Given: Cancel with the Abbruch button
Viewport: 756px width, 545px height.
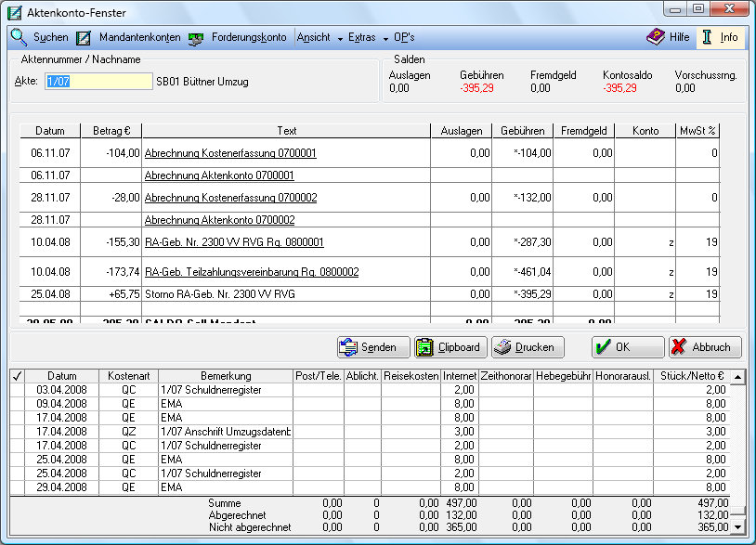Looking at the screenshot, I should click(705, 347).
